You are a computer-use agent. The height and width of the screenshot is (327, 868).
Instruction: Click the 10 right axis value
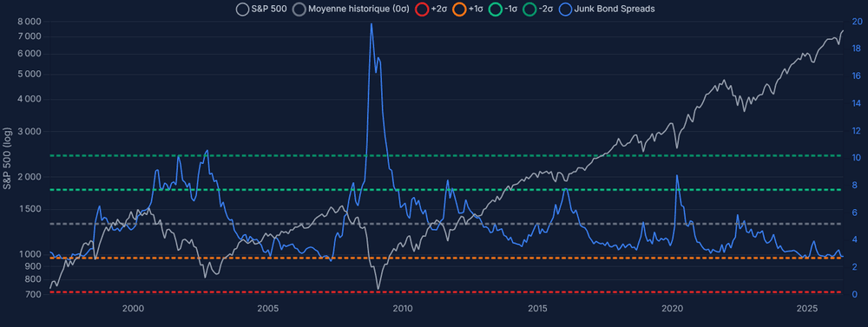pyautogui.click(x=857, y=158)
